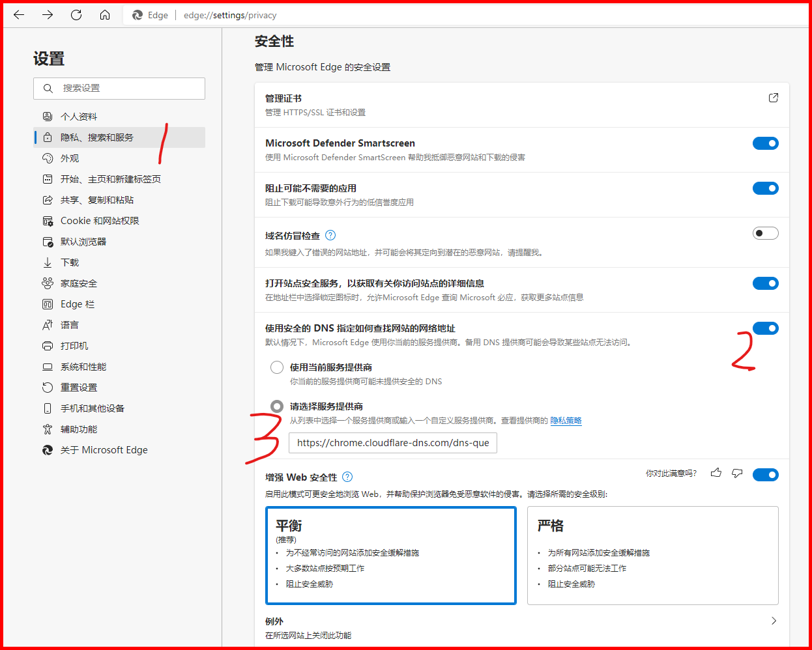Click the 默认浏览器 icon
The height and width of the screenshot is (650, 812).
(x=48, y=242)
